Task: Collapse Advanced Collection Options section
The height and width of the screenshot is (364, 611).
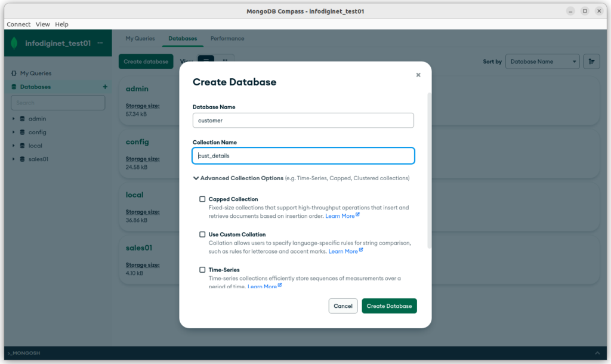Action: coord(196,178)
